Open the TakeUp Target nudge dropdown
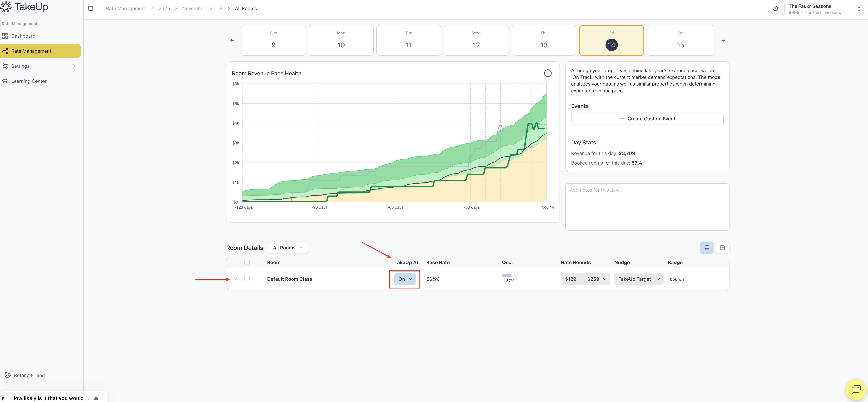 click(639, 279)
